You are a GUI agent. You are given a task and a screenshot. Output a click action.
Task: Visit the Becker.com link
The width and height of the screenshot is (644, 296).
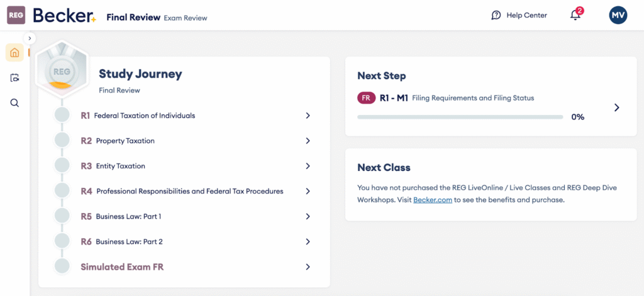(433, 200)
